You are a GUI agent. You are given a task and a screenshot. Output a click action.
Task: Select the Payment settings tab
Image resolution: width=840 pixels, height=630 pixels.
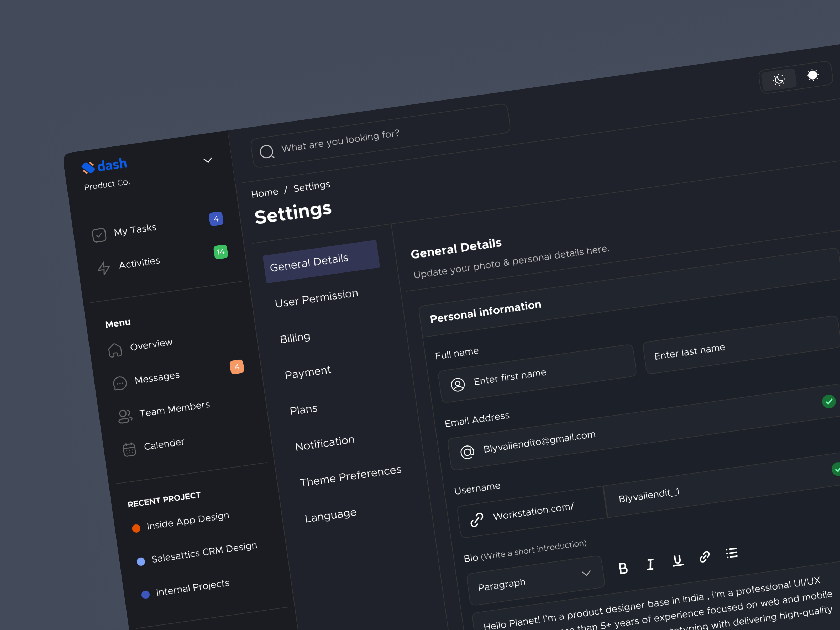point(308,372)
